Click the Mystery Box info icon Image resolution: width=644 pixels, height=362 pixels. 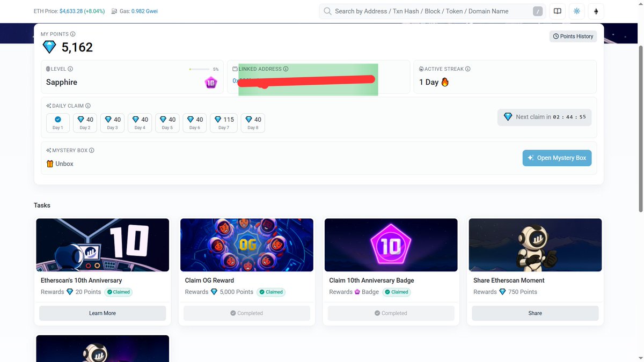[x=92, y=151]
